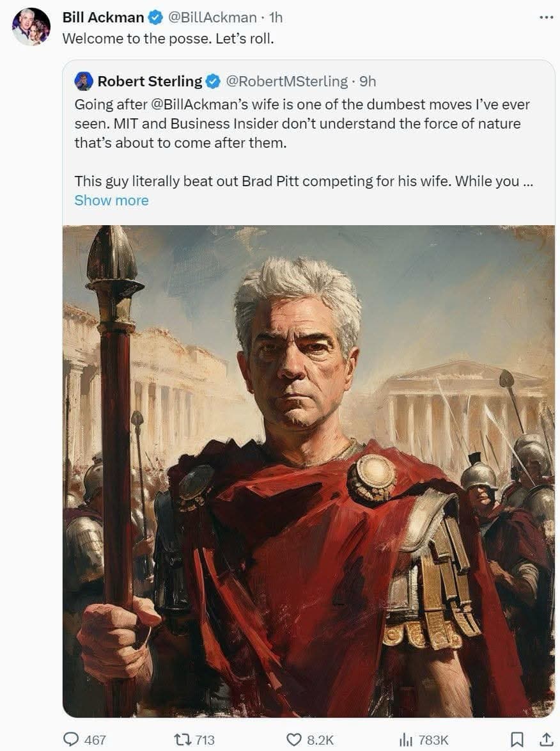Screen dimensions: 560x751
Task: Open the 1h timestamp of the post
Action: click(276, 18)
